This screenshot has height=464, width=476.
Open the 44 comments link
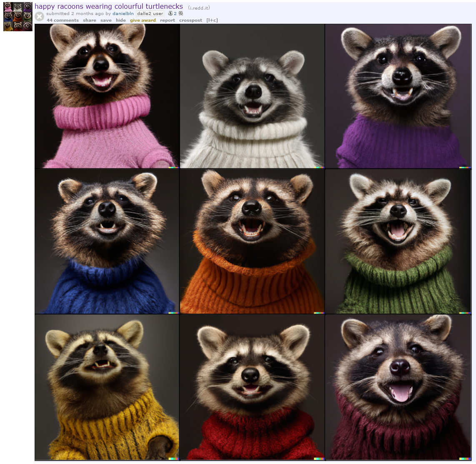[63, 20]
